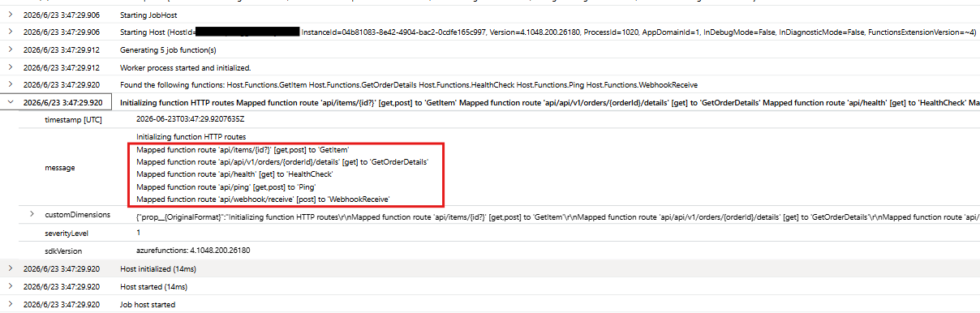Expand the customDimensions field
This screenshot has height=313, width=980.
(32, 213)
